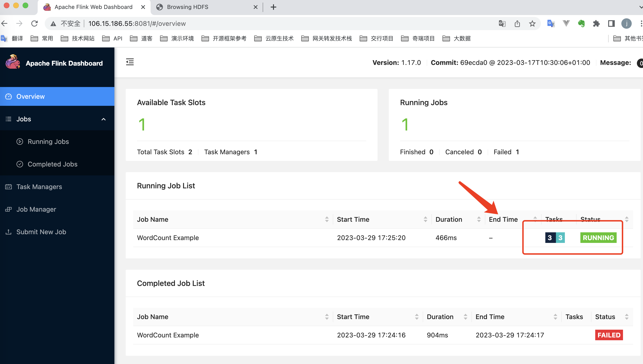Open the profile avatar menu
The height and width of the screenshot is (364, 643).
point(626,24)
